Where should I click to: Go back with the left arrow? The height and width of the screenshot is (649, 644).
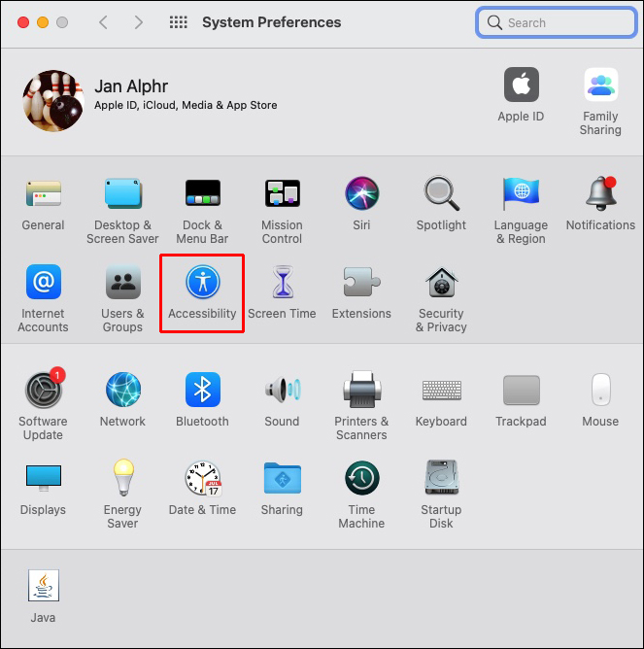[x=104, y=22]
